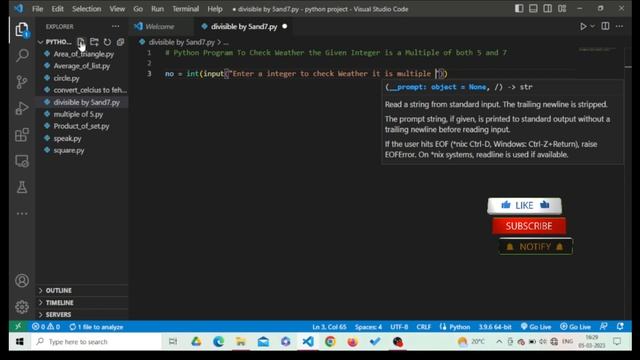Image resolution: width=640 pixels, height=360 pixels.
Task: Open Product_of_set.py file
Action: 81,126
